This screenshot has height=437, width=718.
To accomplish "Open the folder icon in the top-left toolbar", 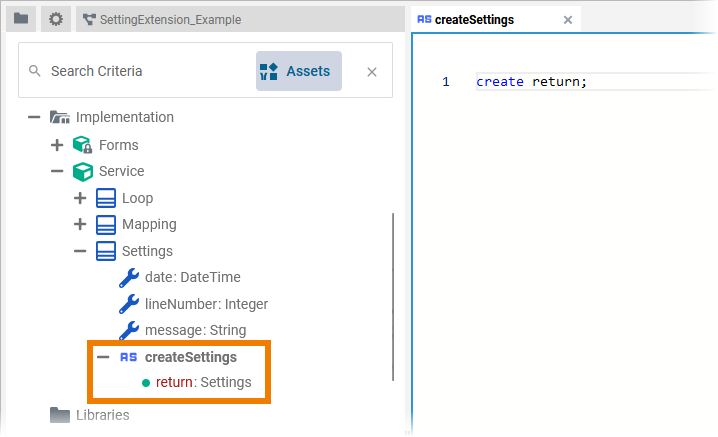I will [x=21, y=19].
